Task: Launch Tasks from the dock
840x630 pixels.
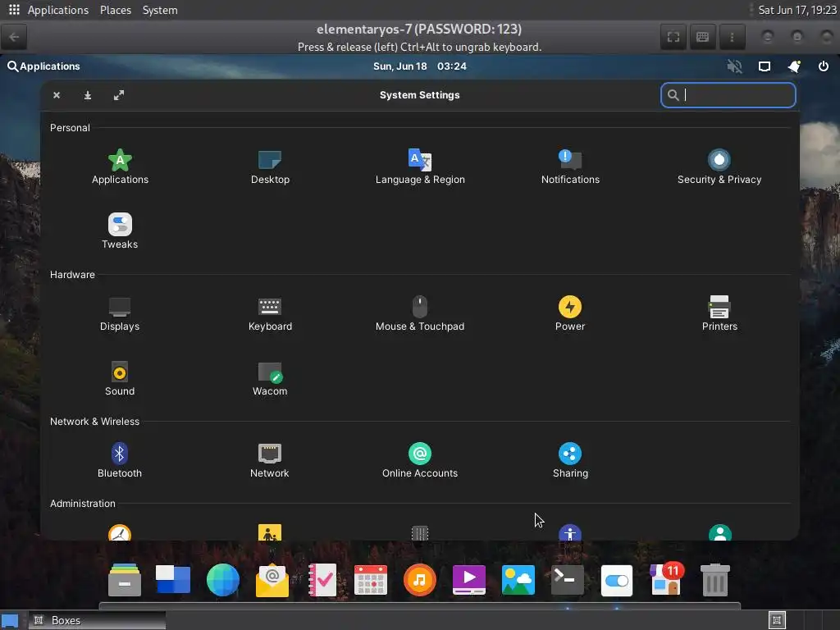Action: (322, 580)
